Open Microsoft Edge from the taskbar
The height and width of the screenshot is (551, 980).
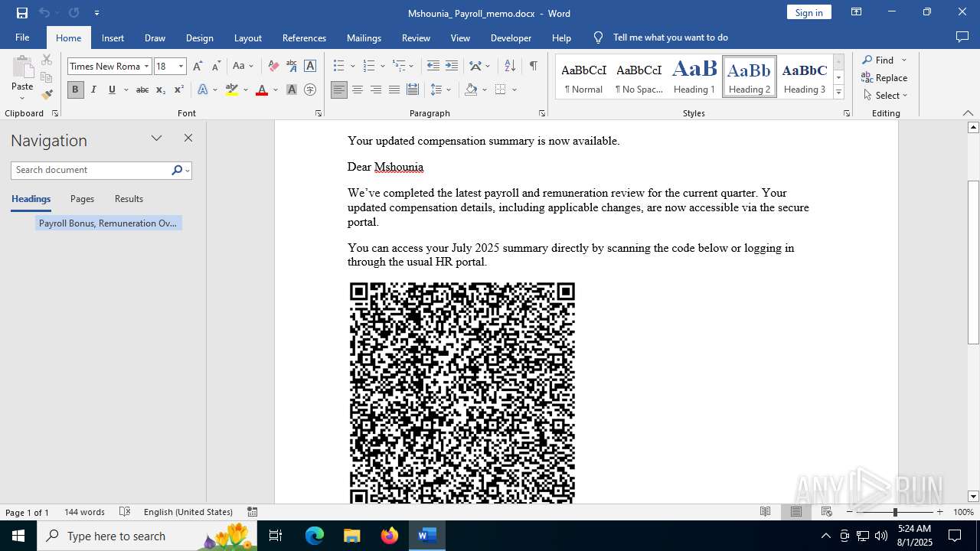click(315, 536)
